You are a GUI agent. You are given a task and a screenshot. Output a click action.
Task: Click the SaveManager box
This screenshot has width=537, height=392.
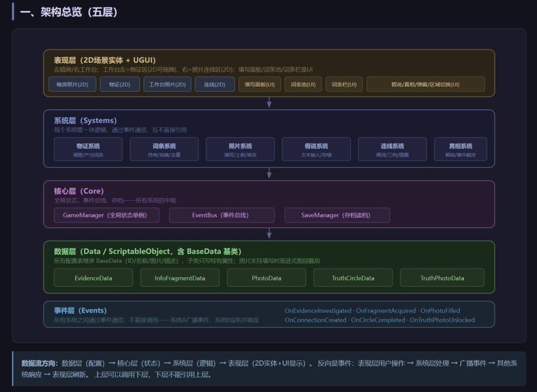point(337,215)
